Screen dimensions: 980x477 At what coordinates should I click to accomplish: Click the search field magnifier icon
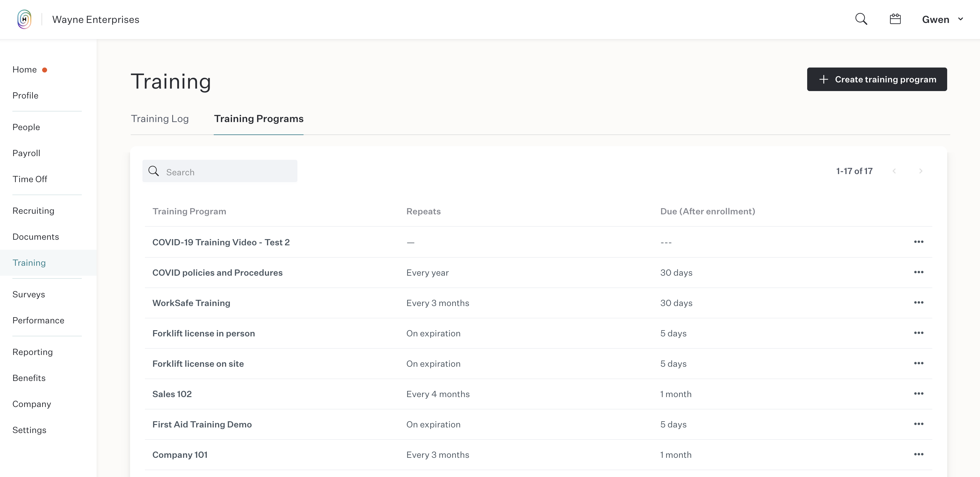point(153,171)
